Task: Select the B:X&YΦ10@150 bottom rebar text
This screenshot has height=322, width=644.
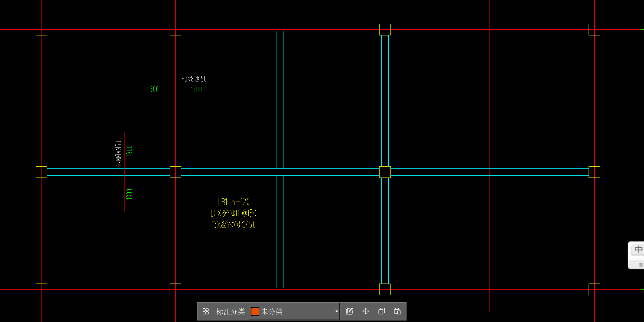Action: [x=234, y=213]
